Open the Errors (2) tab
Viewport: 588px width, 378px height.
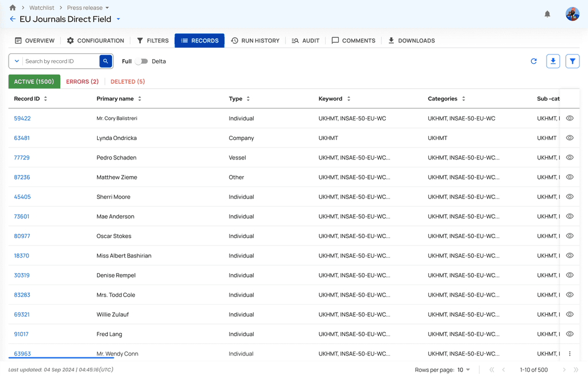click(x=82, y=82)
